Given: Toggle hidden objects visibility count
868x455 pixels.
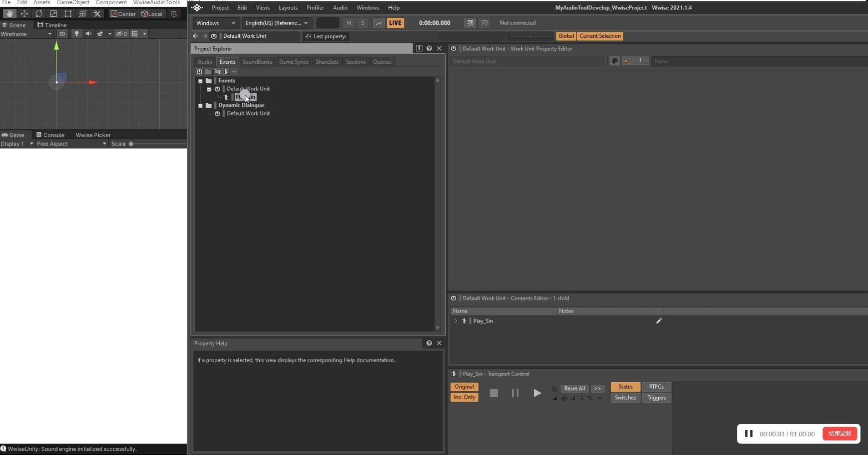Looking at the screenshot, I should point(121,34).
